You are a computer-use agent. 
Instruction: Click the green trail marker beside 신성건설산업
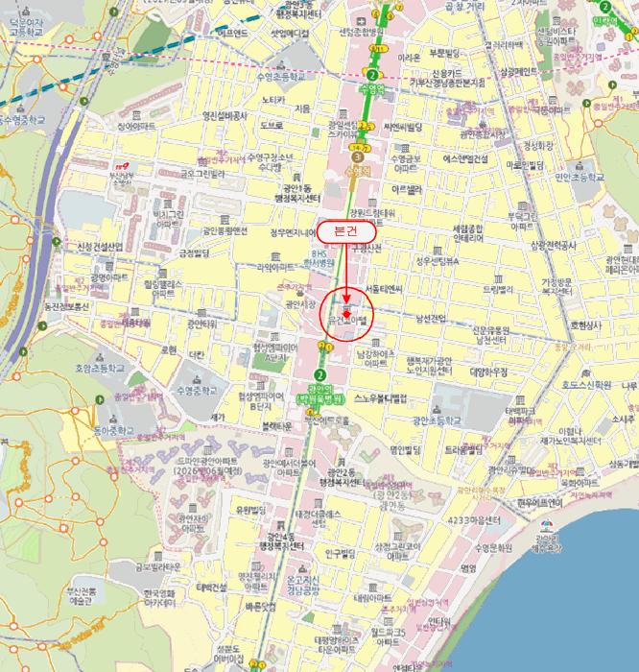(56, 242)
